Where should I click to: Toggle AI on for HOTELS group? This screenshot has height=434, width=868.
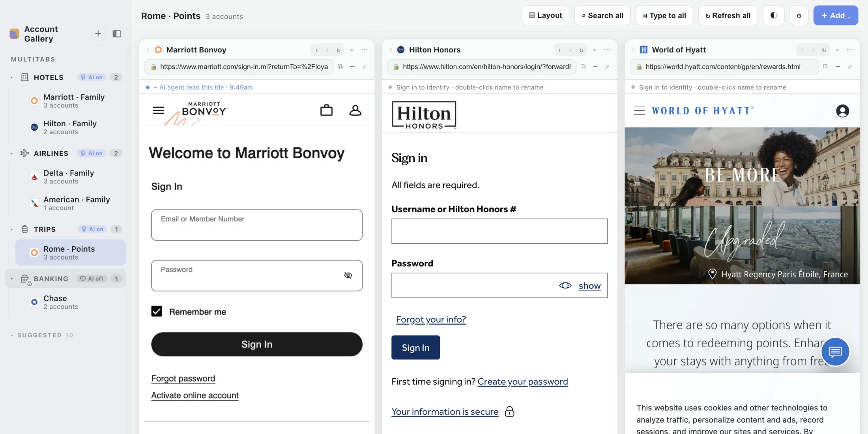click(92, 77)
